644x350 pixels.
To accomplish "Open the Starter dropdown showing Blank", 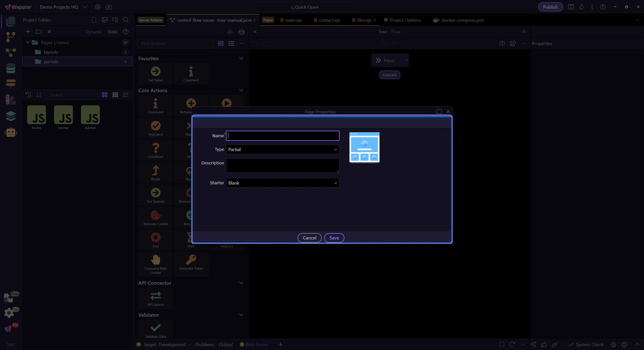I will [x=283, y=183].
